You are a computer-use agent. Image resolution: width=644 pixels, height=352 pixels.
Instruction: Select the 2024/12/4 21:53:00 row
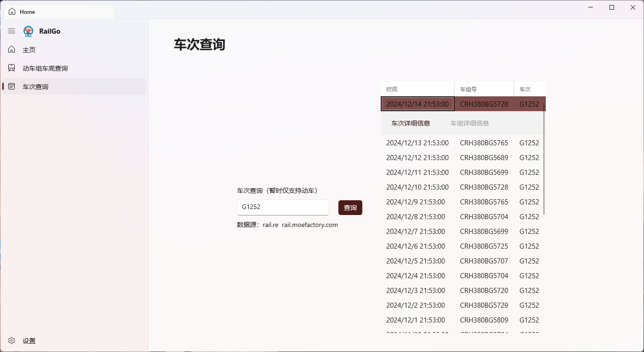pyautogui.click(x=463, y=276)
